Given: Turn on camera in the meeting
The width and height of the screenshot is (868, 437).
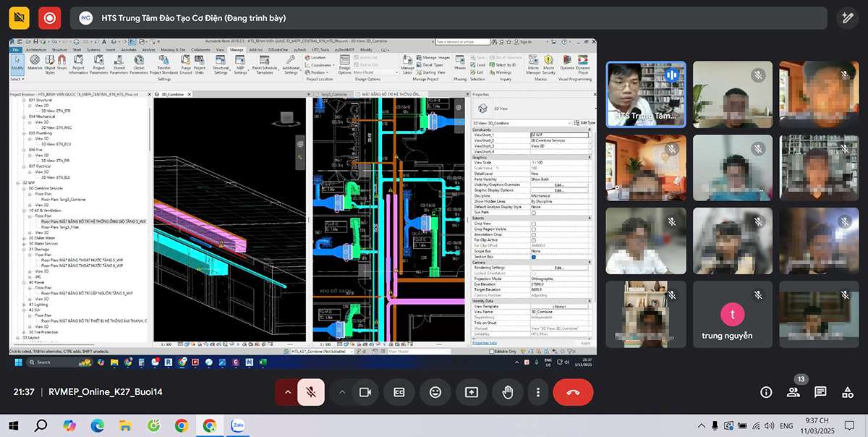Looking at the screenshot, I should click(x=365, y=392).
